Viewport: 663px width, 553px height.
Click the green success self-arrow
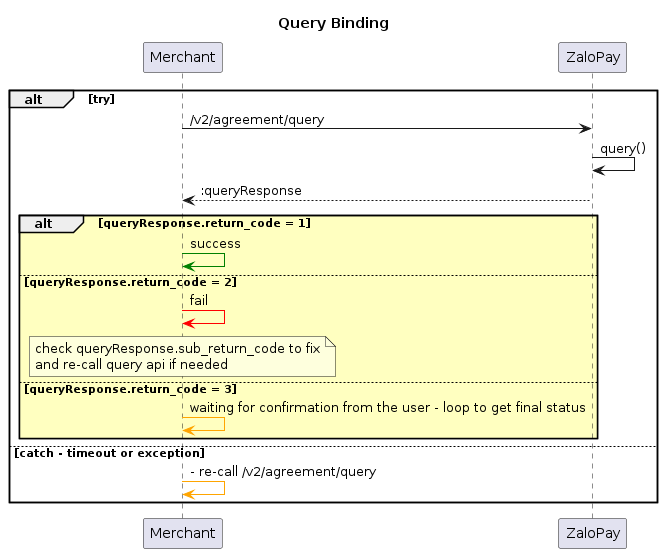pos(203,260)
